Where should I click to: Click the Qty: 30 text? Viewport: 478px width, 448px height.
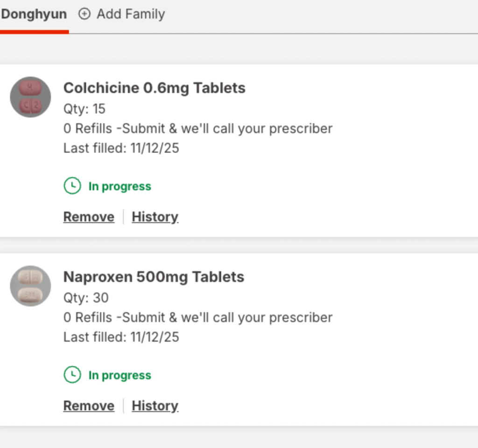[x=86, y=298]
